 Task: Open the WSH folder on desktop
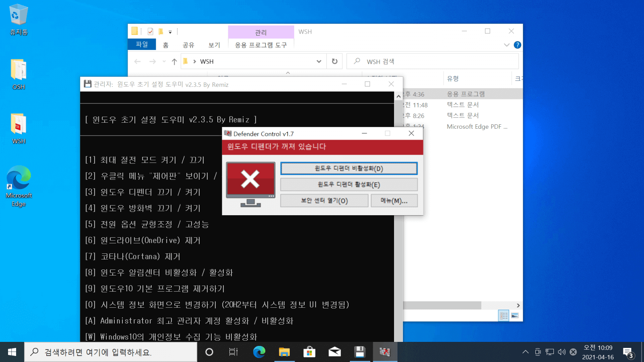[19, 129]
